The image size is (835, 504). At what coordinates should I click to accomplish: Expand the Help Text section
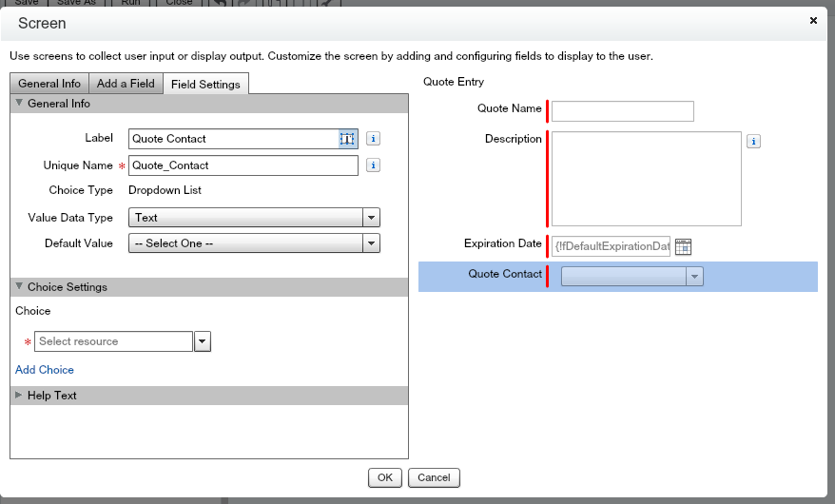(x=19, y=396)
